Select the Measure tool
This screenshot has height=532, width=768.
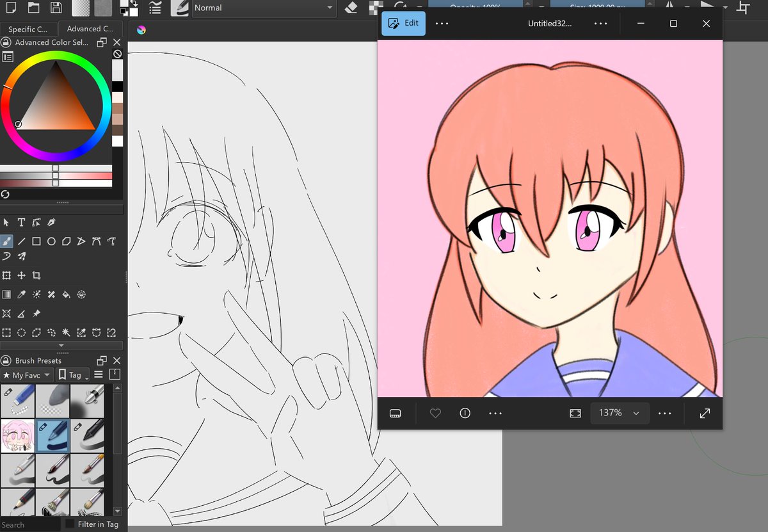(x=21, y=314)
